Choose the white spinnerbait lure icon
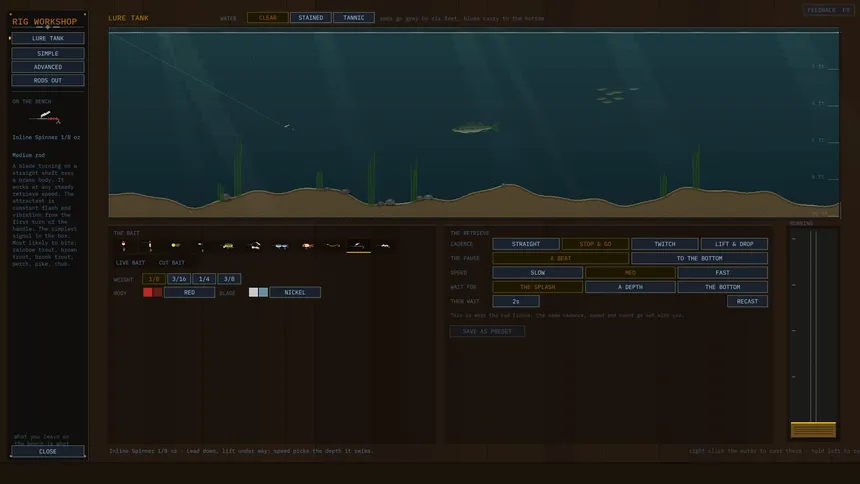The image size is (860, 484). point(254,245)
